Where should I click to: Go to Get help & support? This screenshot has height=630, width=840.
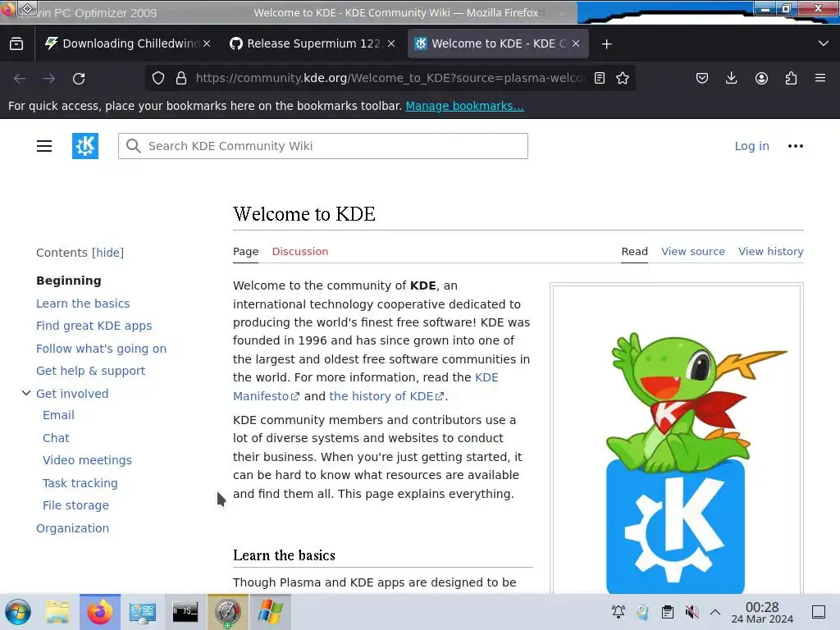pyautogui.click(x=90, y=371)
